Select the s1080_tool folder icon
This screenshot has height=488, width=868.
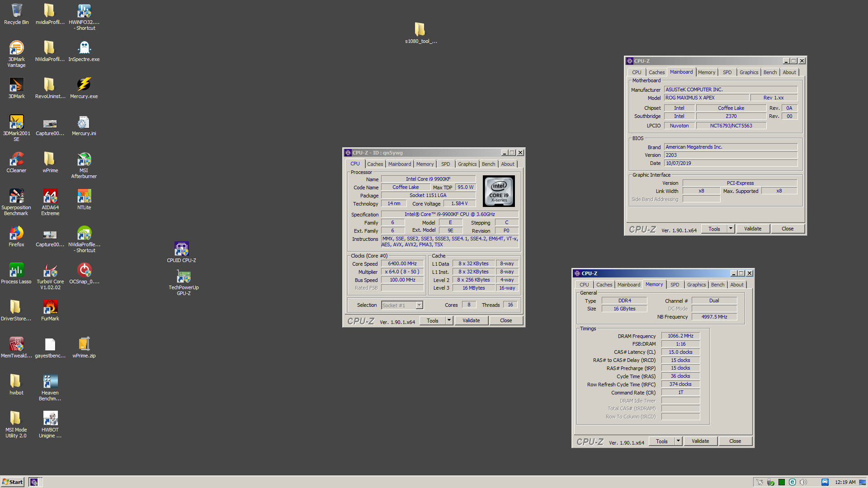(420, 30)
